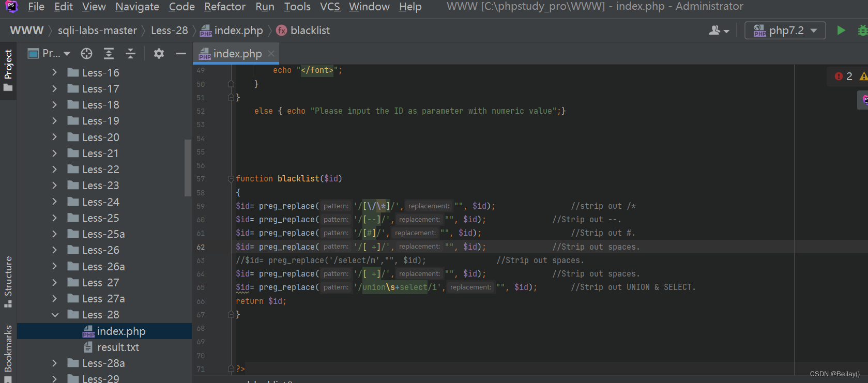Image resolution: width=868 pixels, height=383 pixels.
Task: Open the Project tool window sidebar tab
Action: click(8, 71)
